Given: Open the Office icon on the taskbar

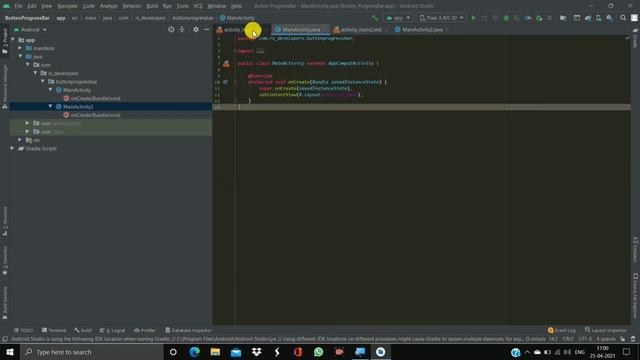Looking at the screenshot, I should click(298, 352).
